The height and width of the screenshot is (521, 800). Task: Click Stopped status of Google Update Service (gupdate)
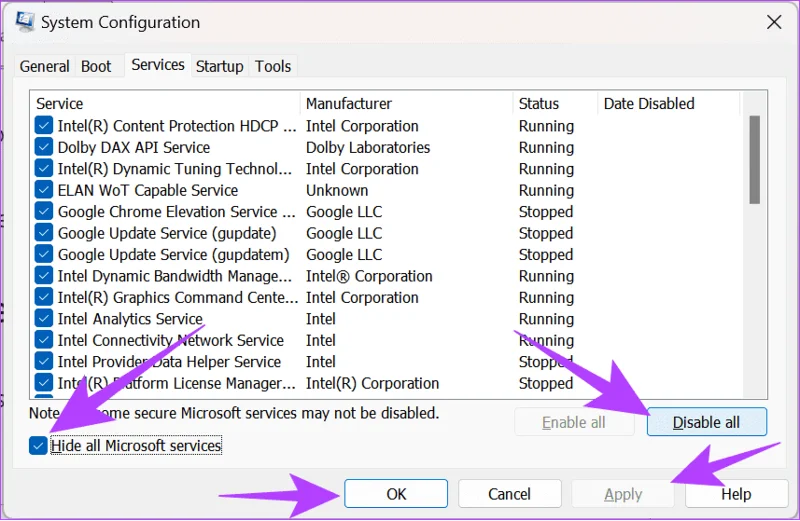pyautogui.click(x=546, y=233)
